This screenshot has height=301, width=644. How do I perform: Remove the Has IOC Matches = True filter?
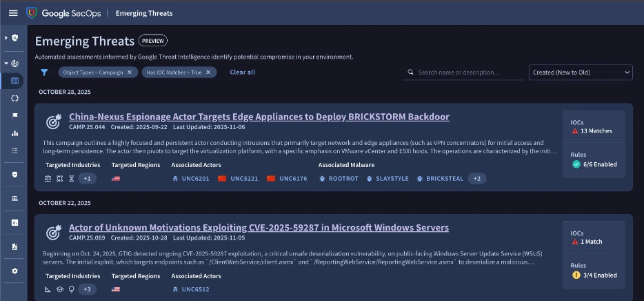coord(209,72)
